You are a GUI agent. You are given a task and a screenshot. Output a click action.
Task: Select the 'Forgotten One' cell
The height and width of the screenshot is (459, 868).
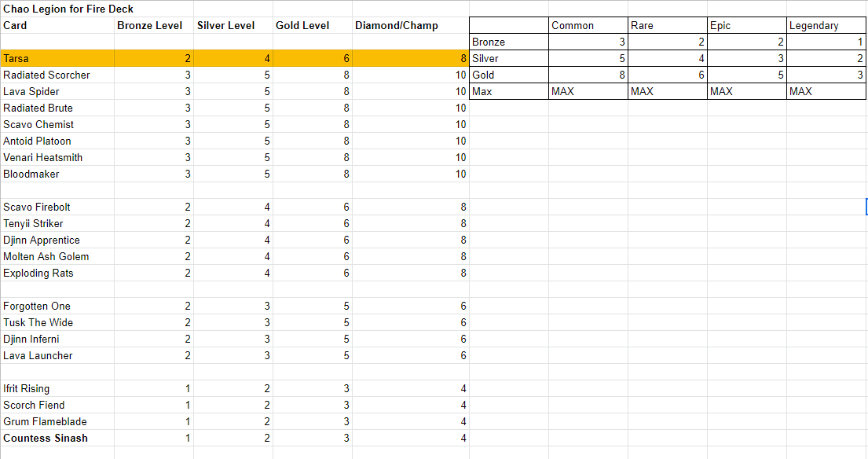point(57,307)
